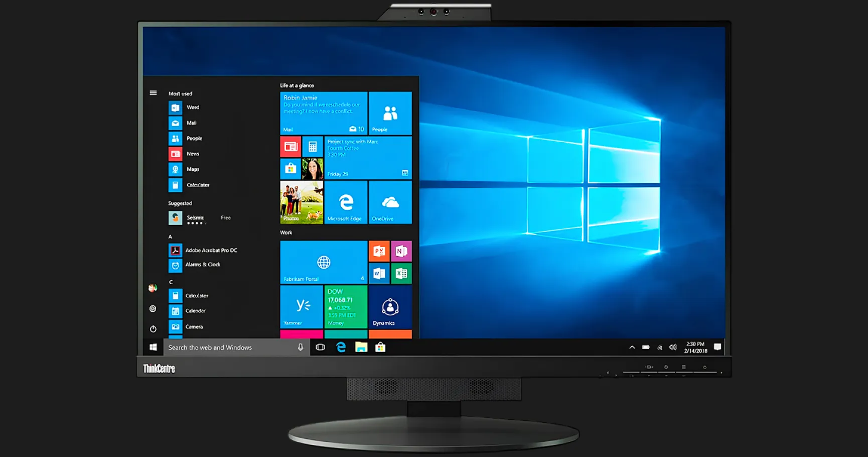
Task: Open Task View on the taskbar
Action: point(321,348)
